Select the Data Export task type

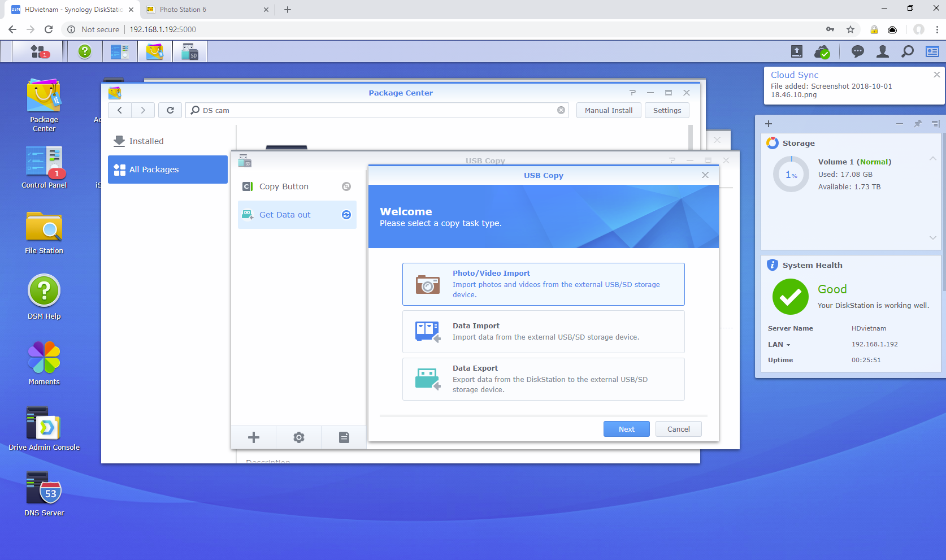544,379
